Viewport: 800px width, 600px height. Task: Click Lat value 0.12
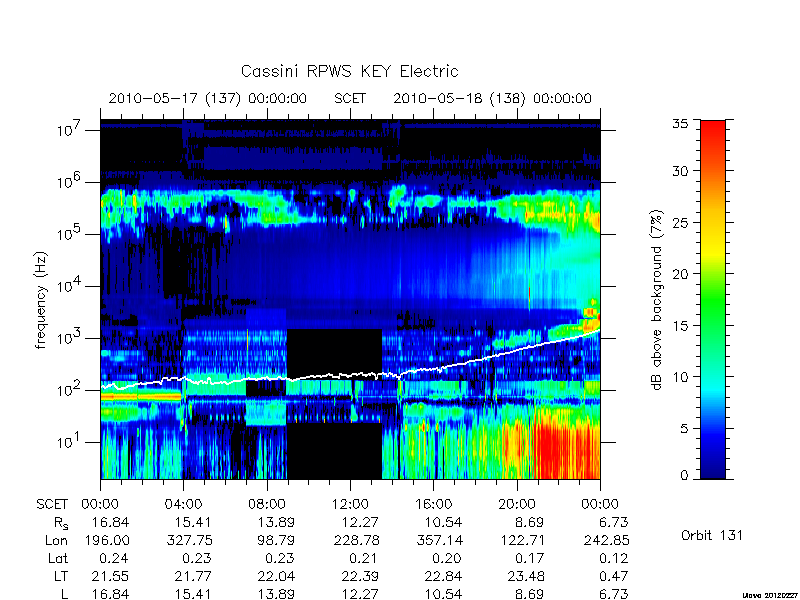tap(614, 558)
